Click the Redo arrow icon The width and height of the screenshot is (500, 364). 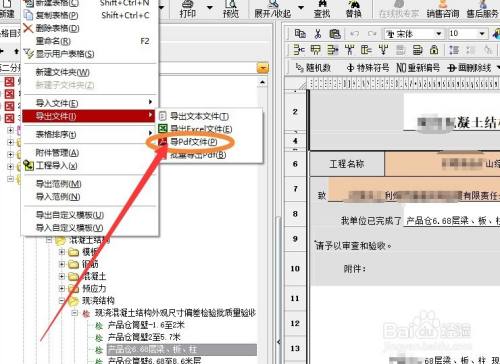pyautogui.click(x=372, y=34)
